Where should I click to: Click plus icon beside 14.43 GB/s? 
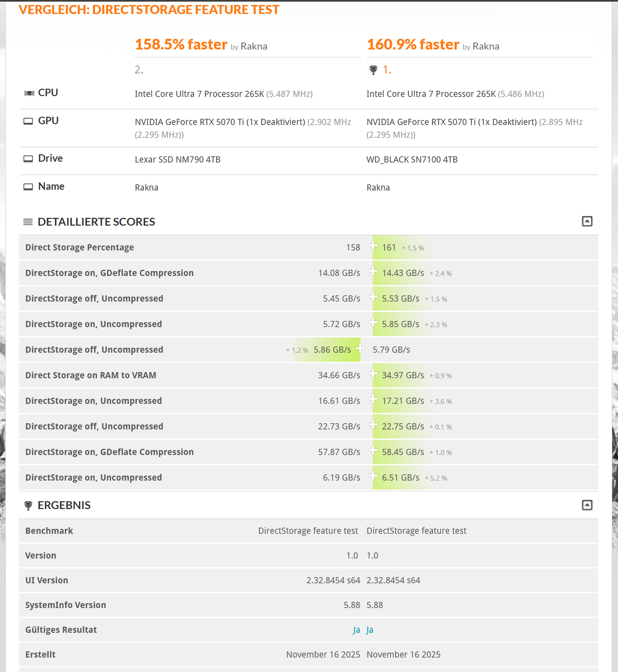(373, 271)
